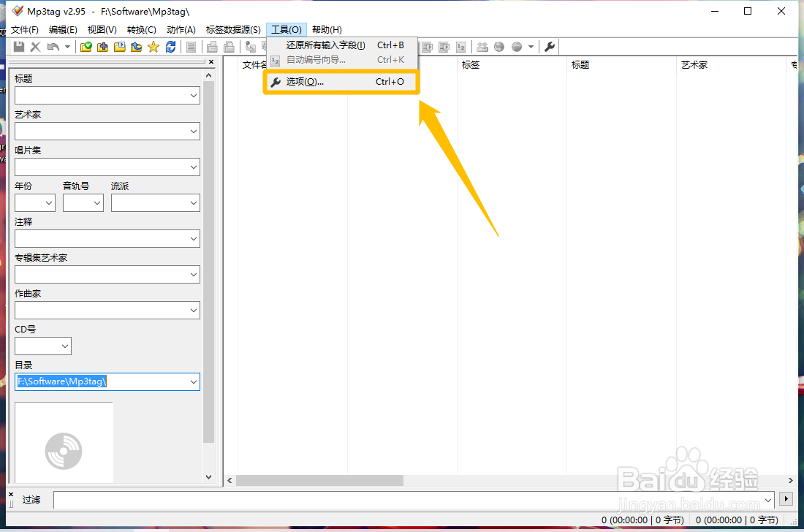Screen dimensions: 804x532
Task: Open the 标签数据源(S) menu
Action: 233,30
